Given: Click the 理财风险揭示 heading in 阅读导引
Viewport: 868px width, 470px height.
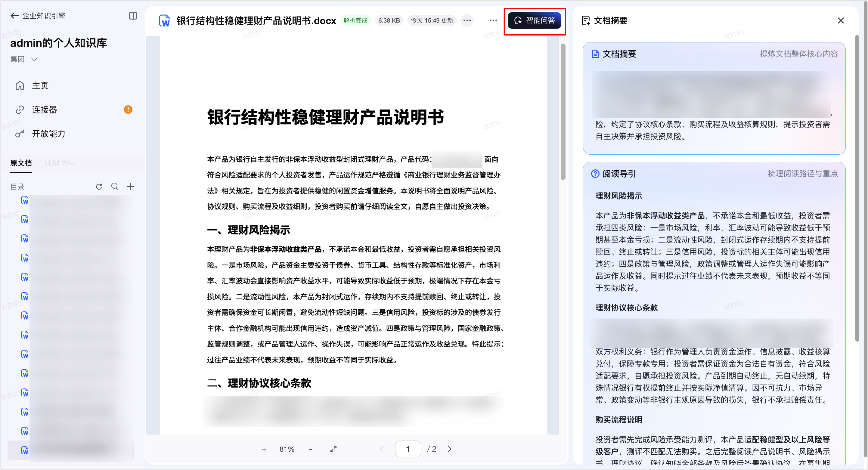Looking at the screenshot, I should (x=619, y=196).
